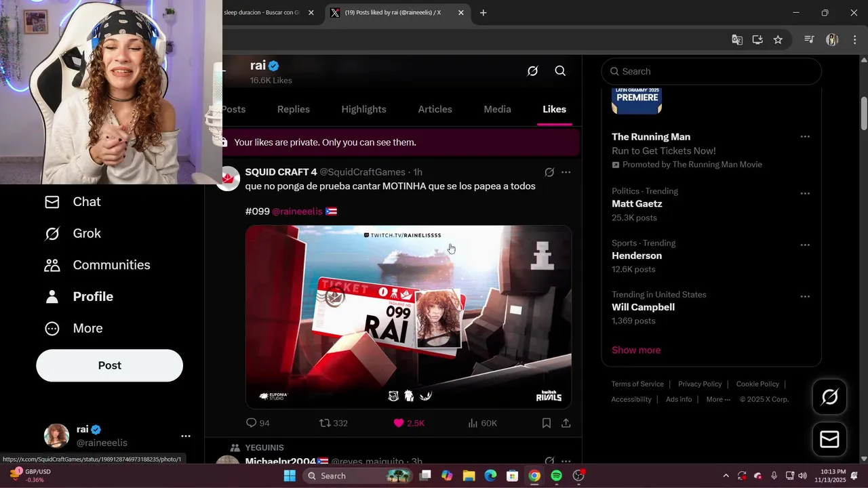
Task: Click Show more under trends
Action: click(636, 350)
